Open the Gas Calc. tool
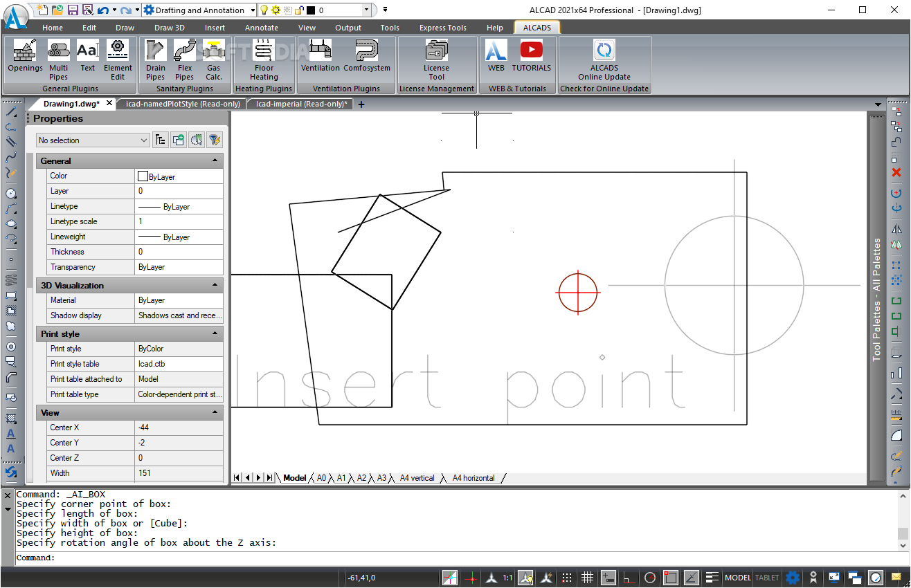 (x=214, y=59)
